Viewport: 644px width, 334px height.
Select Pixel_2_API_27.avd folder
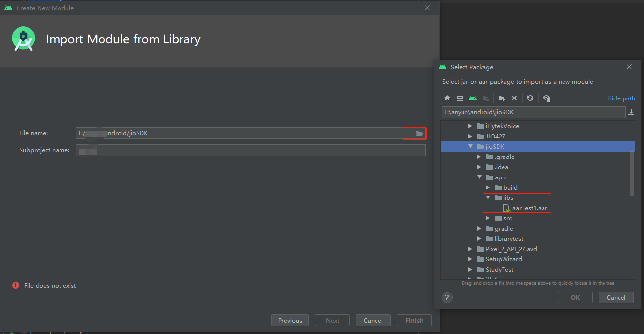(x=511, y=249)
